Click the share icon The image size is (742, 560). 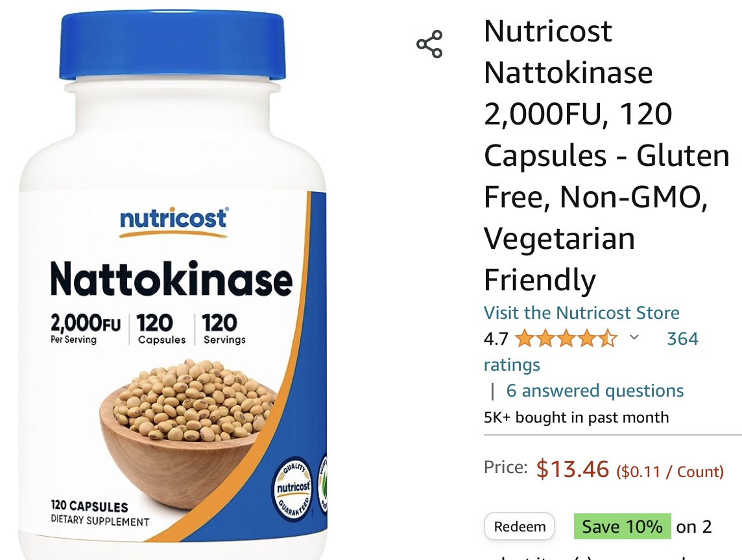point(429,44)
